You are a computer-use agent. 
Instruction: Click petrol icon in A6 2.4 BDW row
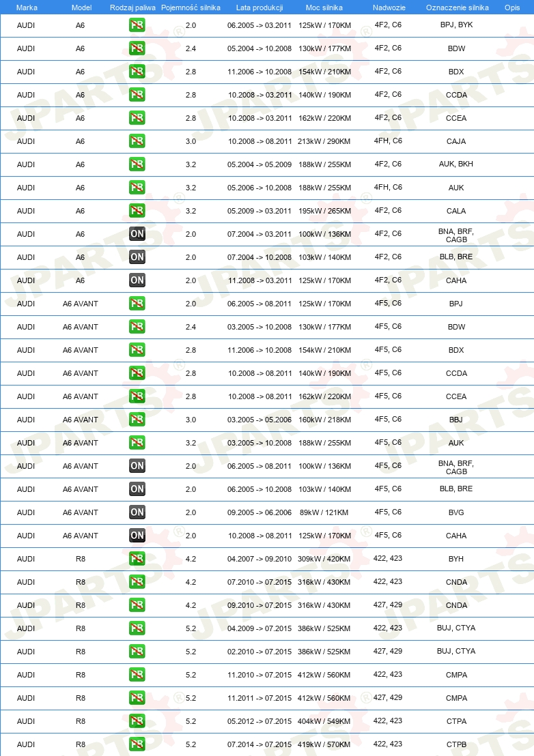137,48
